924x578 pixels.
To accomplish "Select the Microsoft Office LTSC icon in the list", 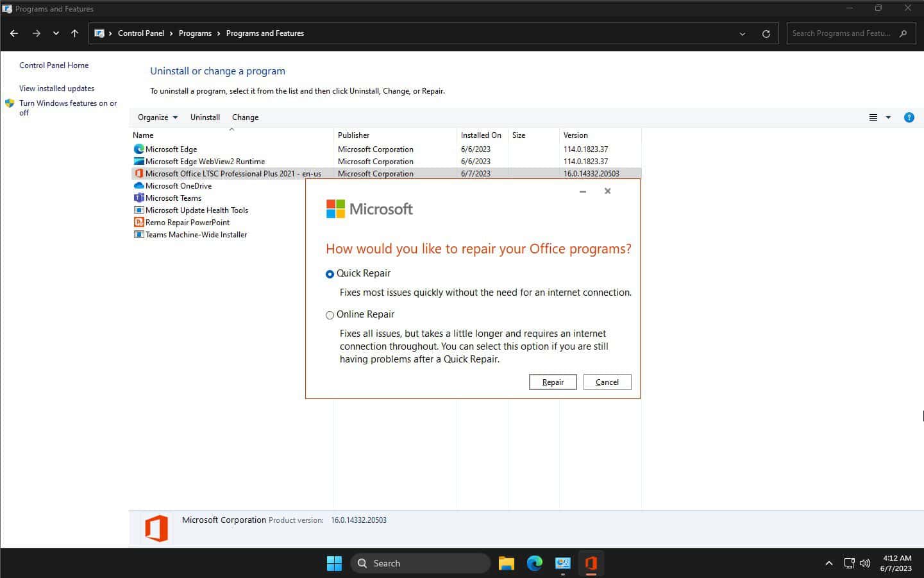I will 139,173.
